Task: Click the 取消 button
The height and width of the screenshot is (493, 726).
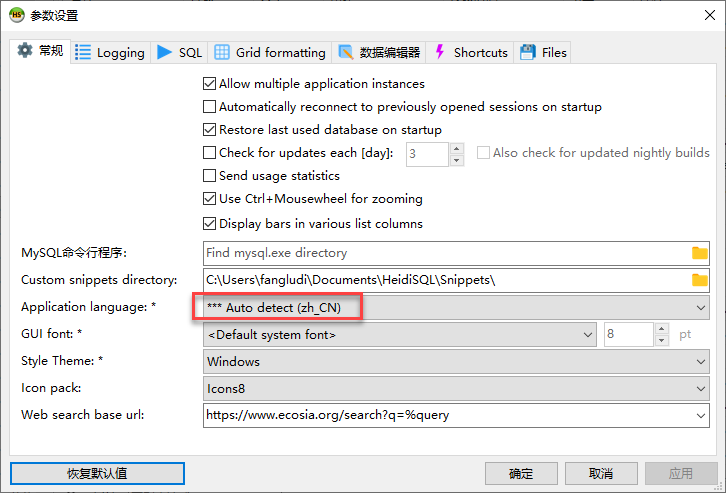Action: [x=601, y=474]
